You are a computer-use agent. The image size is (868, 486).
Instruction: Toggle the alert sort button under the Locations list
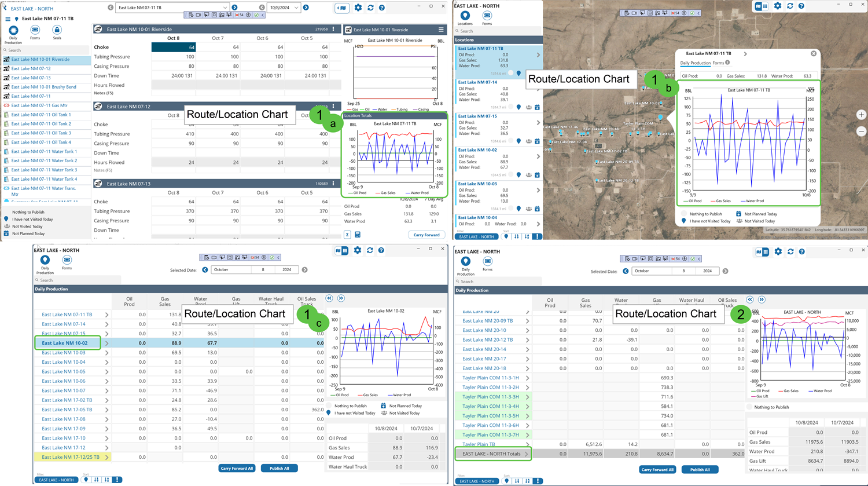click(538, 236)
